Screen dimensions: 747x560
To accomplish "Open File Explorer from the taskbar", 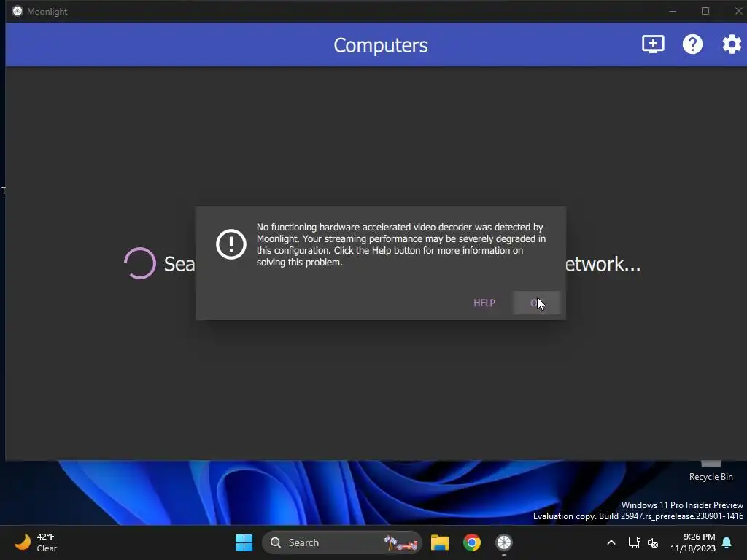I will tap(440, 542).
